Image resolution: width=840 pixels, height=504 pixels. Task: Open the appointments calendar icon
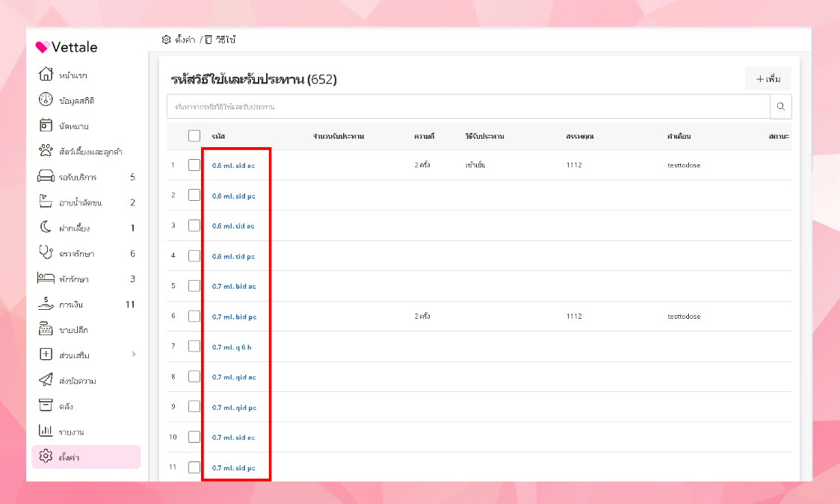(46, 125)
